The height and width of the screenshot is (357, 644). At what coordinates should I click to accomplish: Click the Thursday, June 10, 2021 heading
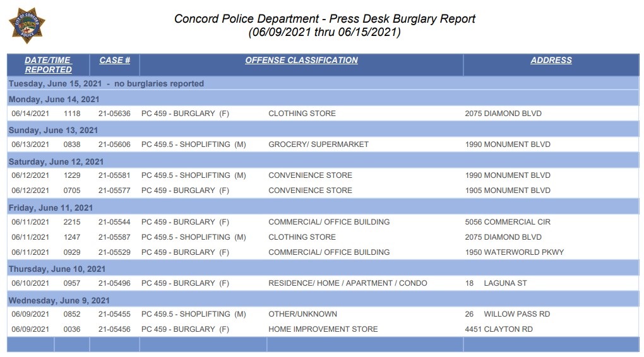tap(57, 269)
